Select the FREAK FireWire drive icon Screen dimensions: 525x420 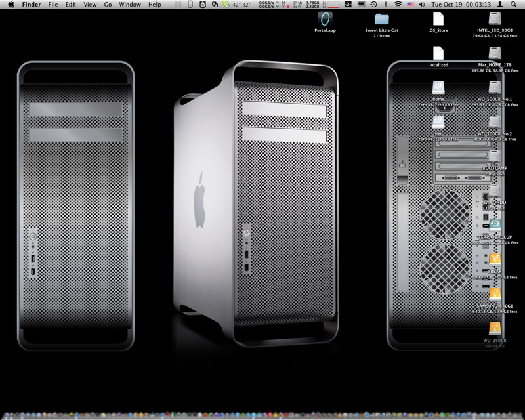point(495,261)
